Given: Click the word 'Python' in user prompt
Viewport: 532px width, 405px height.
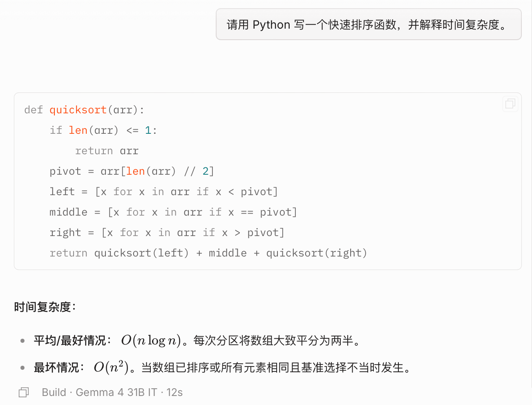Looking at the screenshot, I should click(x=271, y=25).
